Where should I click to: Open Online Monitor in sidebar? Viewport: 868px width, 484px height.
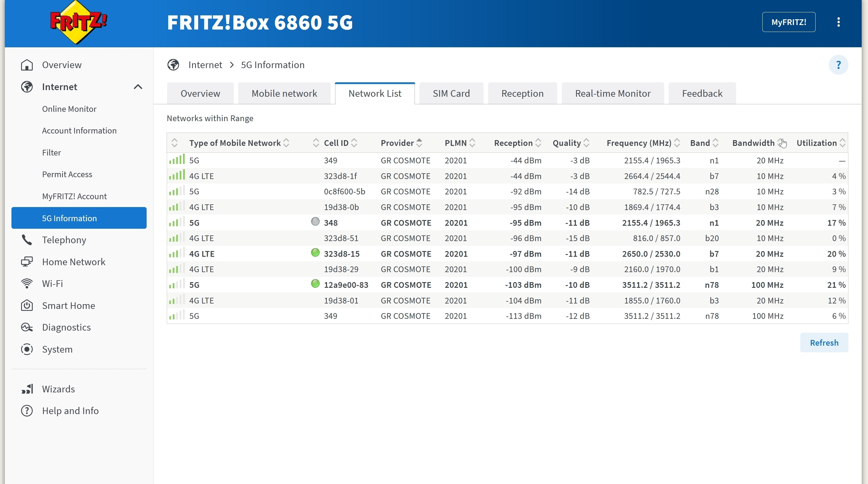tap(69, 109)
